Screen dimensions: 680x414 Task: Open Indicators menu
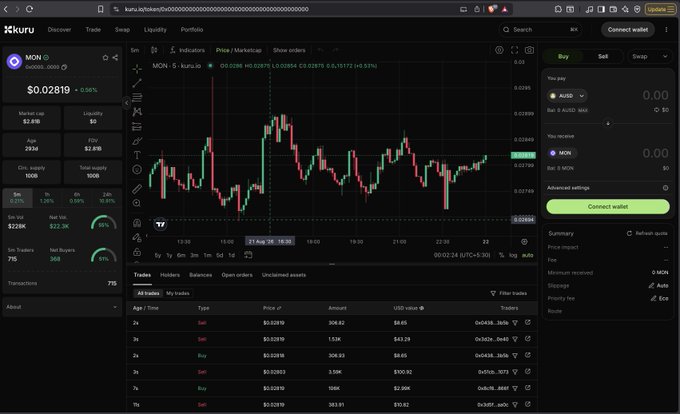point(187,50)
